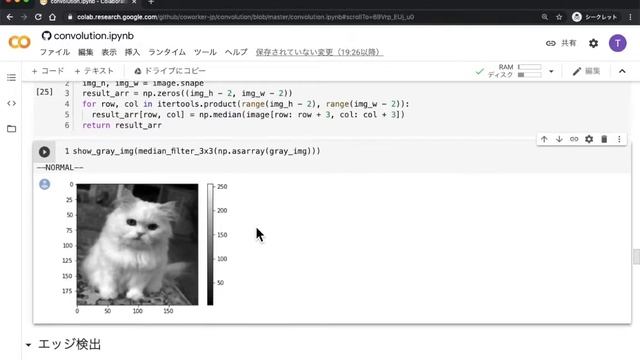This screenshot has width=640, height=360.
Task: Open the Files folder sidebar icon
Action: 11,129
